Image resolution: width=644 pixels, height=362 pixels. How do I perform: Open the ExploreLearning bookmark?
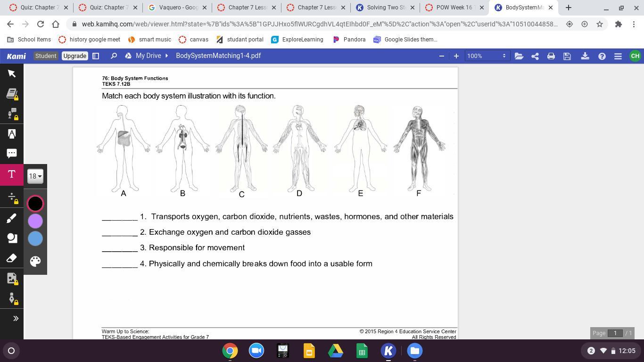297,40
